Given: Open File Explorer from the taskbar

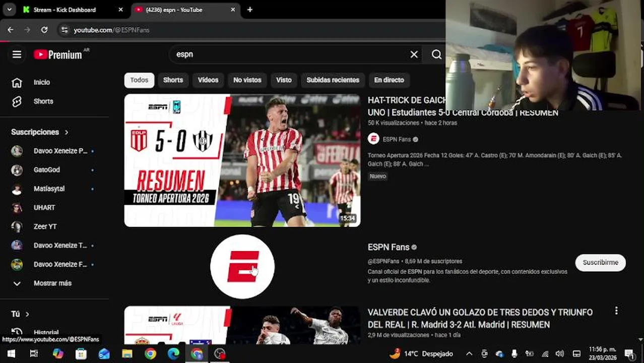Looking at the screenshot, I should point(127,354).
